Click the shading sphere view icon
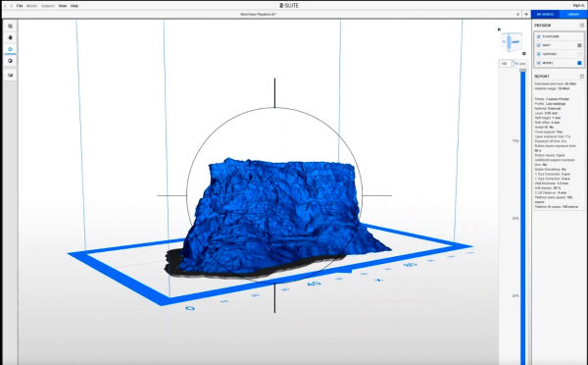Image resolution: width=588 pixels, height=365 pixels. click(x=10, y=61)
